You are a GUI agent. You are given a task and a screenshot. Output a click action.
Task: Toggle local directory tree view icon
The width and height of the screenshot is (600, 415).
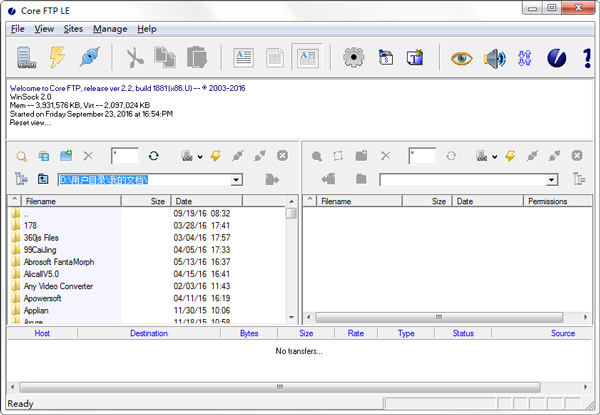click(x=20, y=179)
